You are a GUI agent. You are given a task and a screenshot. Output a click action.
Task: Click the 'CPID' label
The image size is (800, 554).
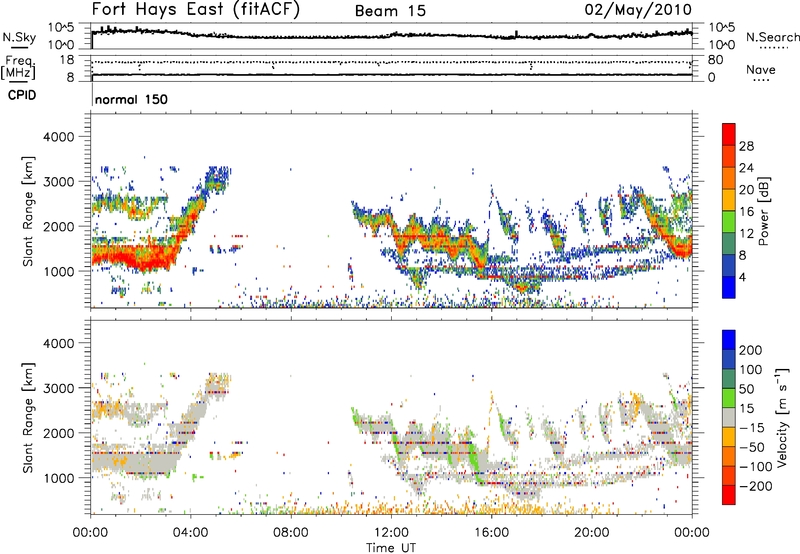click(22, 95)
